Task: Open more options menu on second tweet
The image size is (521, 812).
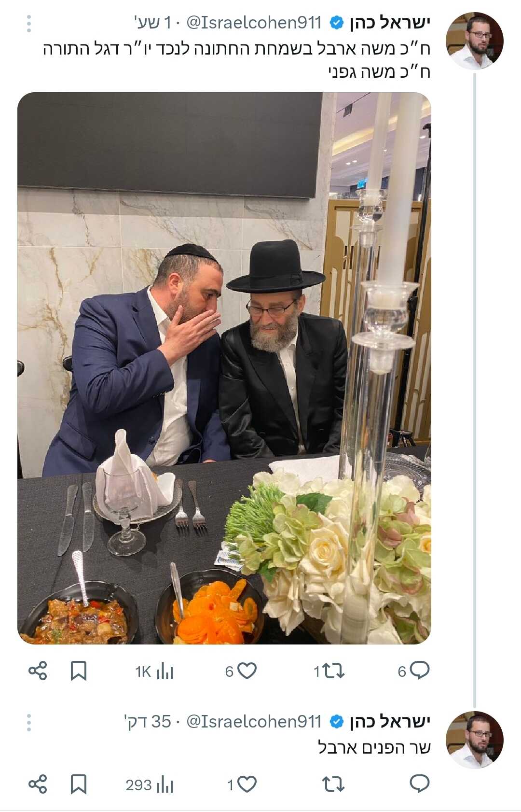Action: point(29,722)
